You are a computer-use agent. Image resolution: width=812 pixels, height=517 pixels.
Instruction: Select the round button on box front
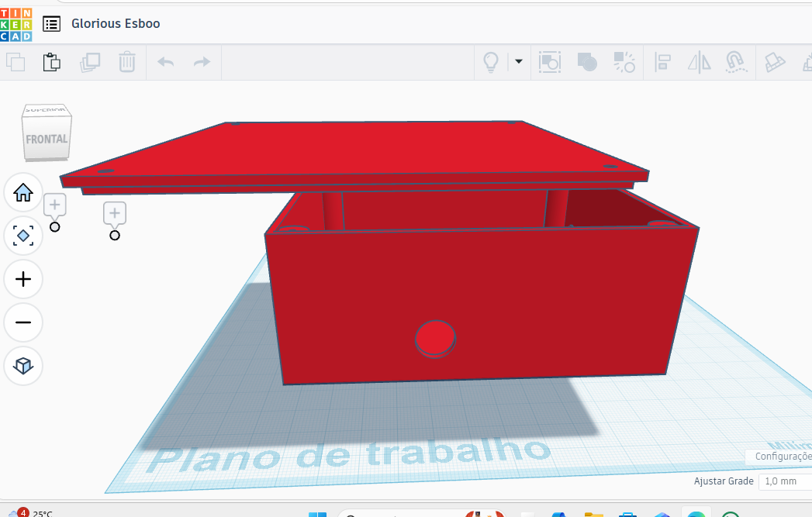435,339
